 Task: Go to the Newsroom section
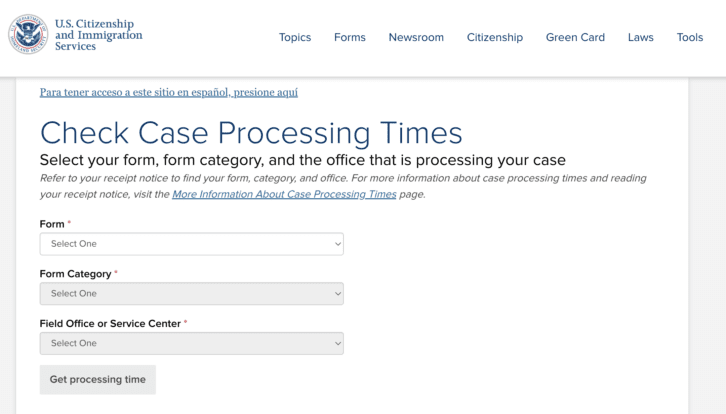pyautogui.click(x=416, y=37)
